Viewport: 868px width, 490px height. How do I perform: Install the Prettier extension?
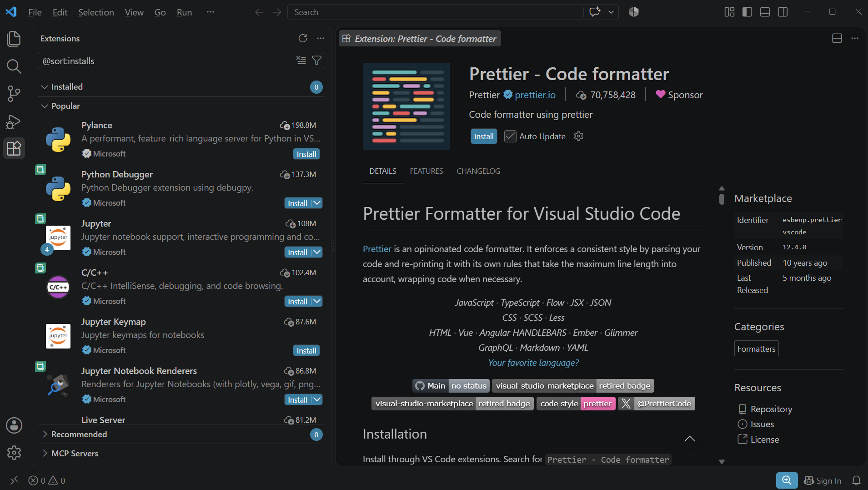tap(484, 136)
